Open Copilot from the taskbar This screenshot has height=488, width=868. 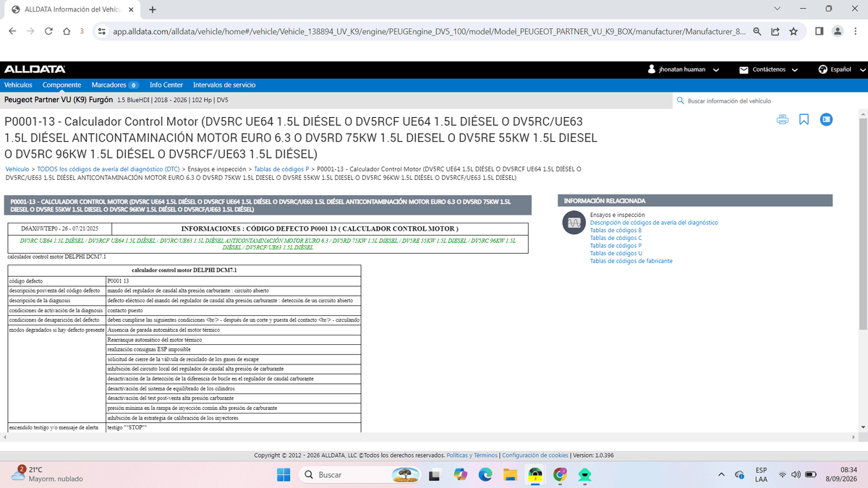(x=460, y=474)
